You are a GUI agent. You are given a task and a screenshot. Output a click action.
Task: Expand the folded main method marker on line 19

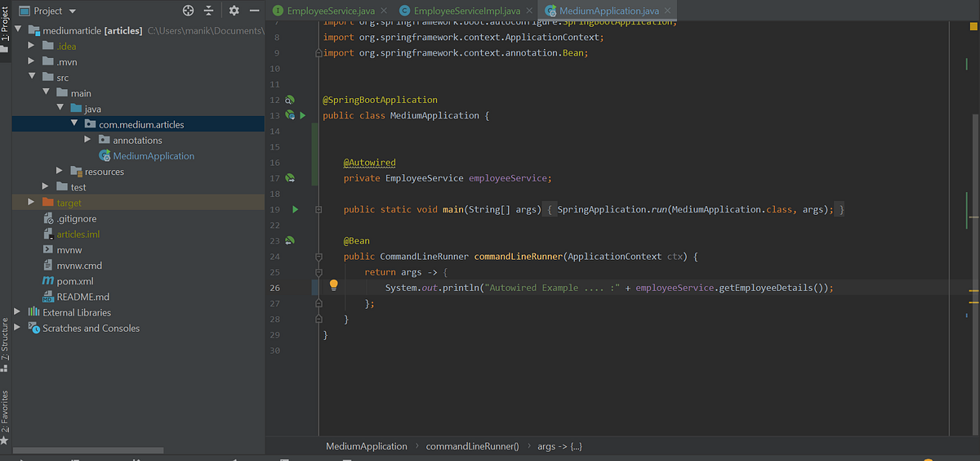318,209
